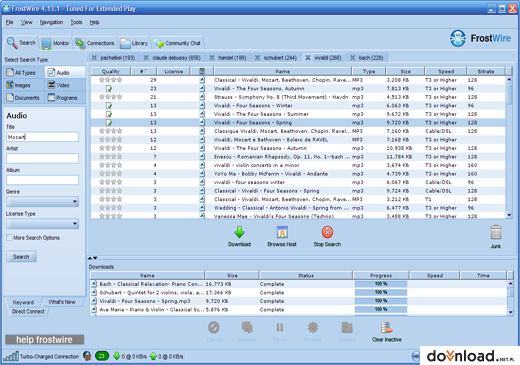Click the firewall status icon in status bar

tap(87, 356)
